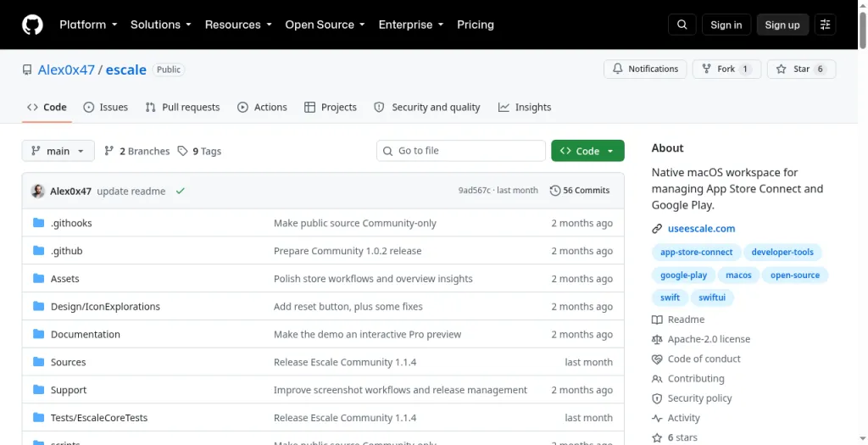Open the 'update readme' commit message
The height and width of the screenshot is (445, 868).
(x=131, y=191)
